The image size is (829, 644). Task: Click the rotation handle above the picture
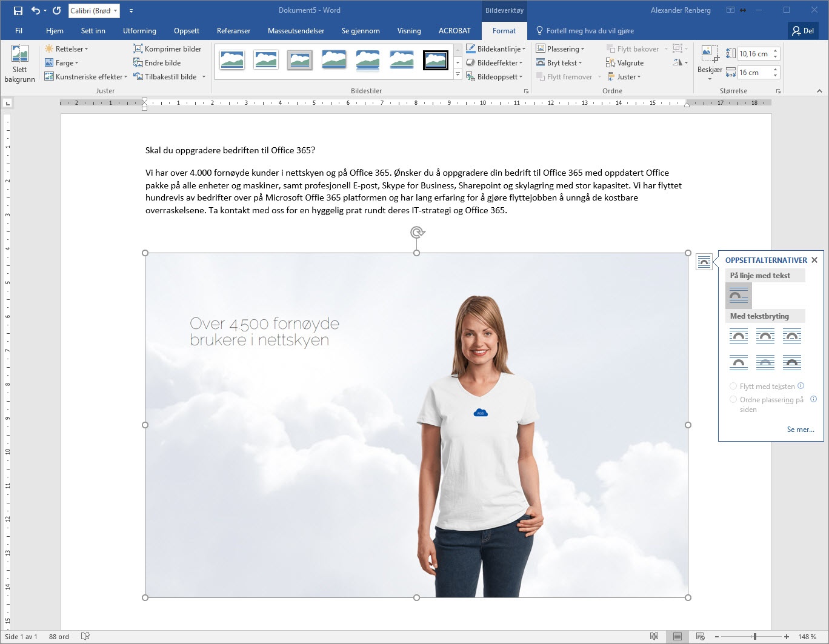417,232
